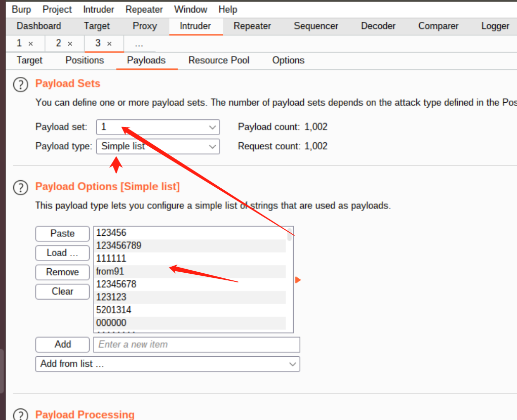This screenshot has width=517, height=420.
Task: Click the Paste button
Action: point(62,234)
